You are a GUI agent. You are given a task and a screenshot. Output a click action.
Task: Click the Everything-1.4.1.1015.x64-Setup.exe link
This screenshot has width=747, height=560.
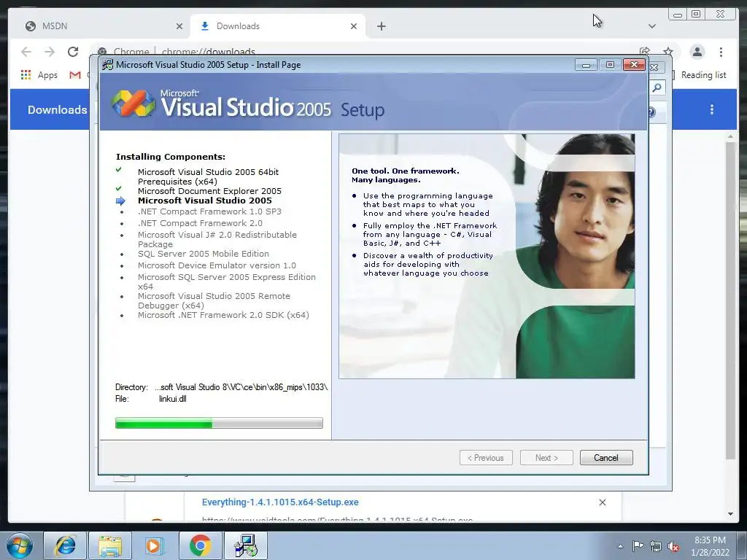(280, 502)
